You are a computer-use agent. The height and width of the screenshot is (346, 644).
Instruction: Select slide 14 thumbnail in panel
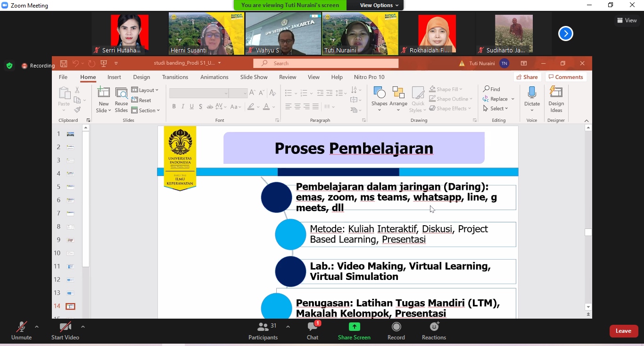pos(70,306)
